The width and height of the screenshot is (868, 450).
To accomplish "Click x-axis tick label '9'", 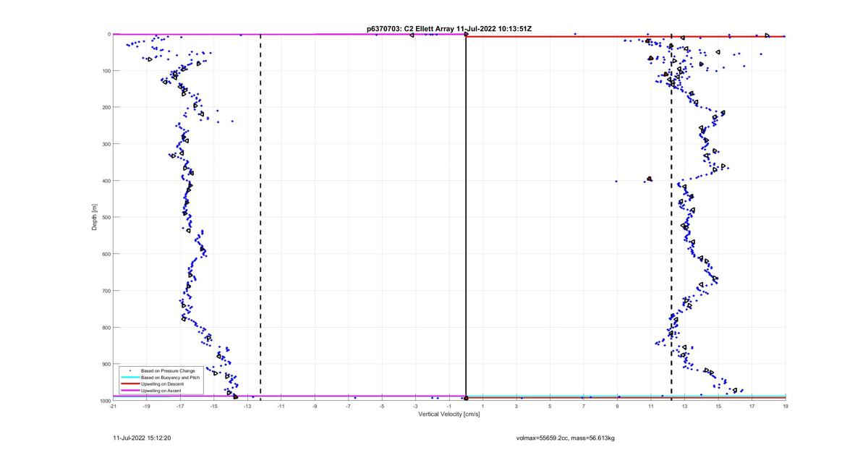I will [x=617, y=407].
